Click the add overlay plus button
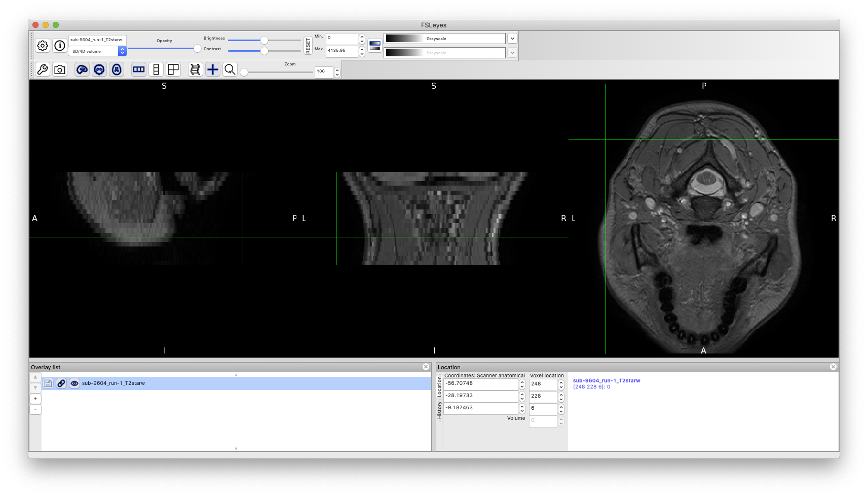Viewport: 868px width, 496px height. (35, 399)
